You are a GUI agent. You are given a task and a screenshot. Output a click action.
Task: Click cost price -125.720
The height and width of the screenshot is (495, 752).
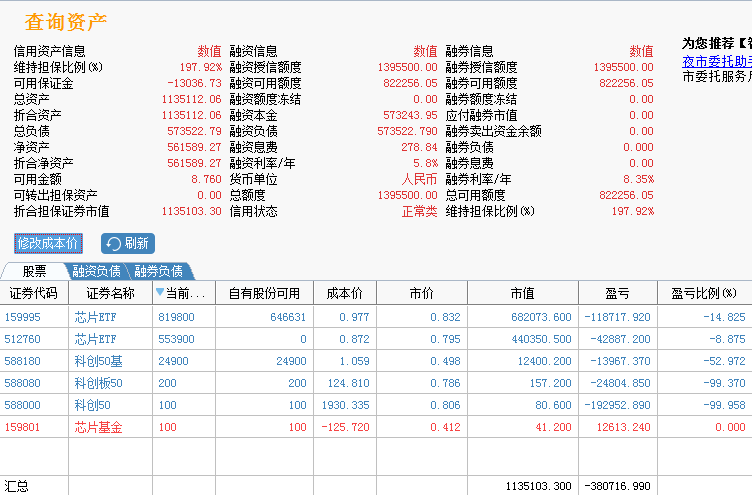[345, 427]
